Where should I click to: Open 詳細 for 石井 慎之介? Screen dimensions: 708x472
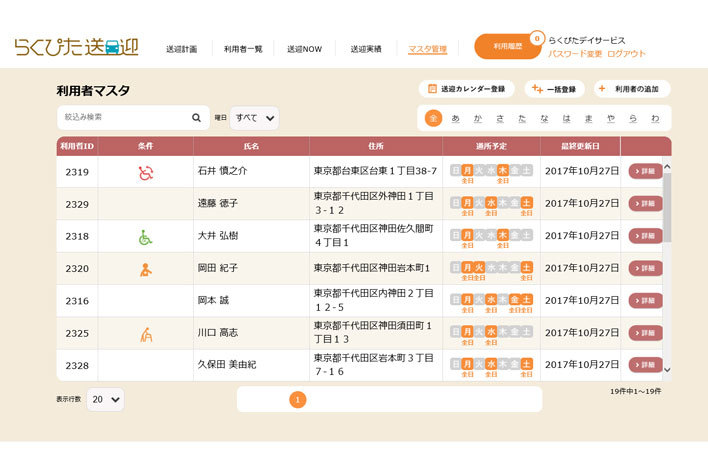click(645, 171)
